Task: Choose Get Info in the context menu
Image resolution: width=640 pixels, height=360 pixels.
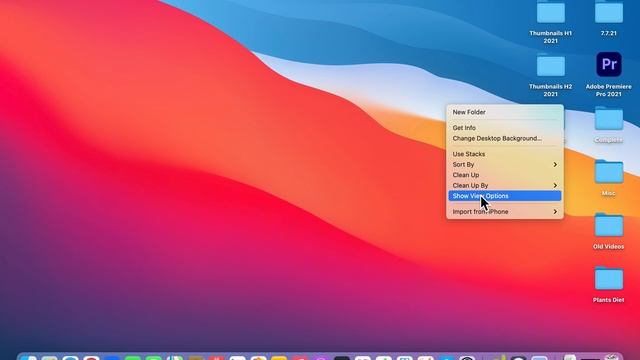Action: (505, 128)
